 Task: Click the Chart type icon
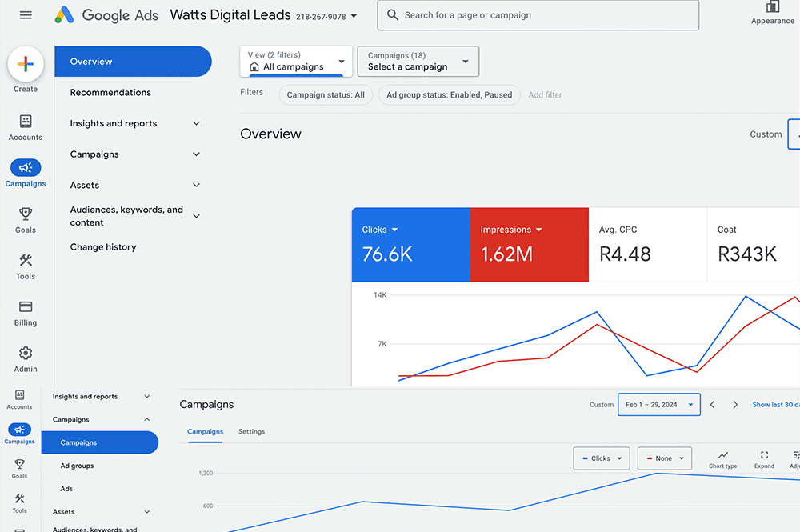723,455
